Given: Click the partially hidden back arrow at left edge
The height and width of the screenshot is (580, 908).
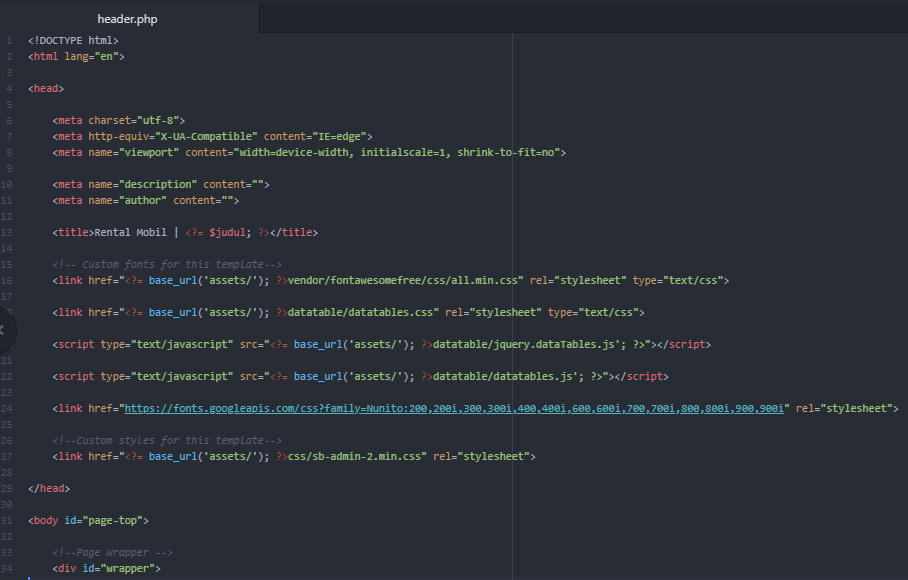Looking at the screenshot, I should [x=3, y=330].
